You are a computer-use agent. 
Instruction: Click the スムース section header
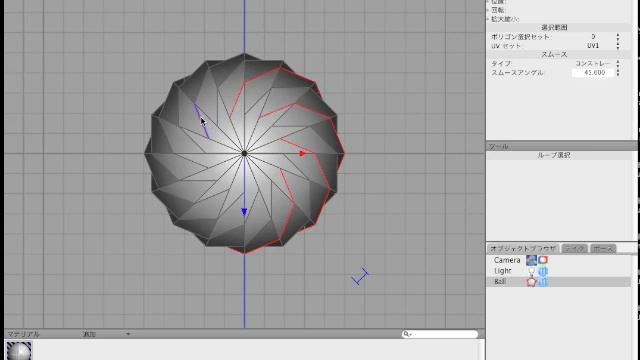[x=554, y=55]
